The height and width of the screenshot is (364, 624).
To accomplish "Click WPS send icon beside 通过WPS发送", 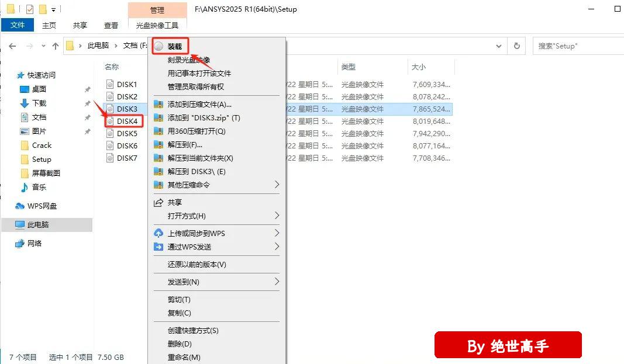I will click(x=158, y=247).
